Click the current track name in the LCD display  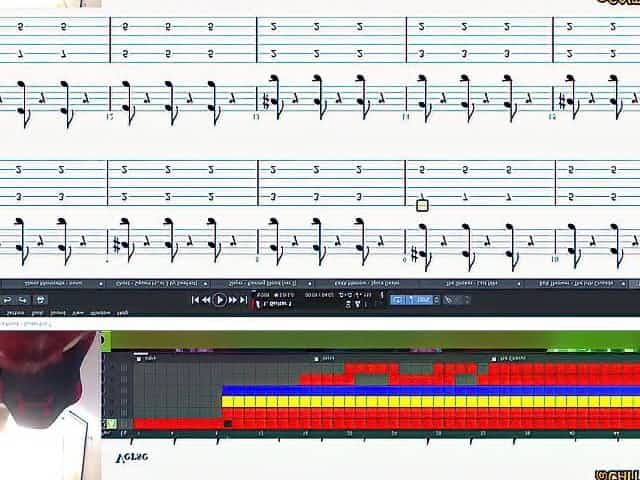click(x=276, y=304)
